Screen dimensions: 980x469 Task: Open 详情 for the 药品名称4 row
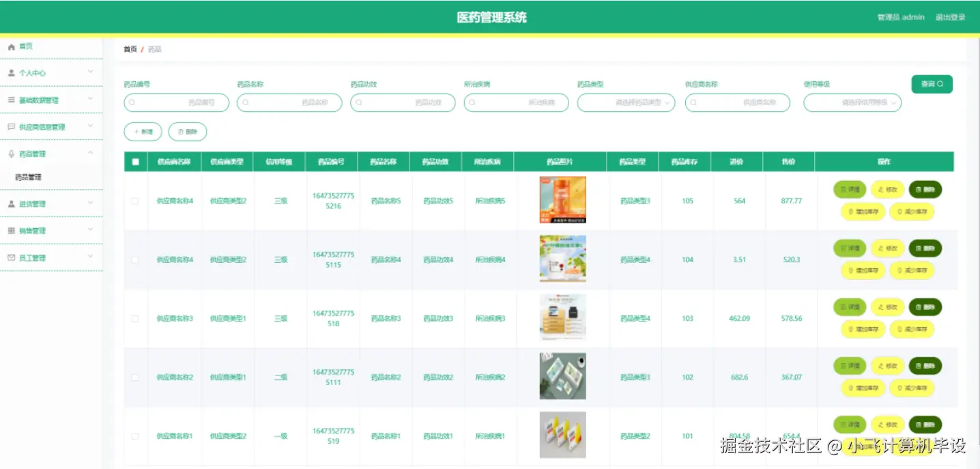pyautogui.click(x=850, y=248)
